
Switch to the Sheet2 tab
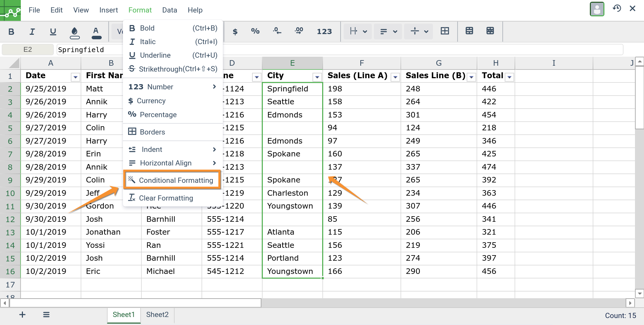point(157,315)
